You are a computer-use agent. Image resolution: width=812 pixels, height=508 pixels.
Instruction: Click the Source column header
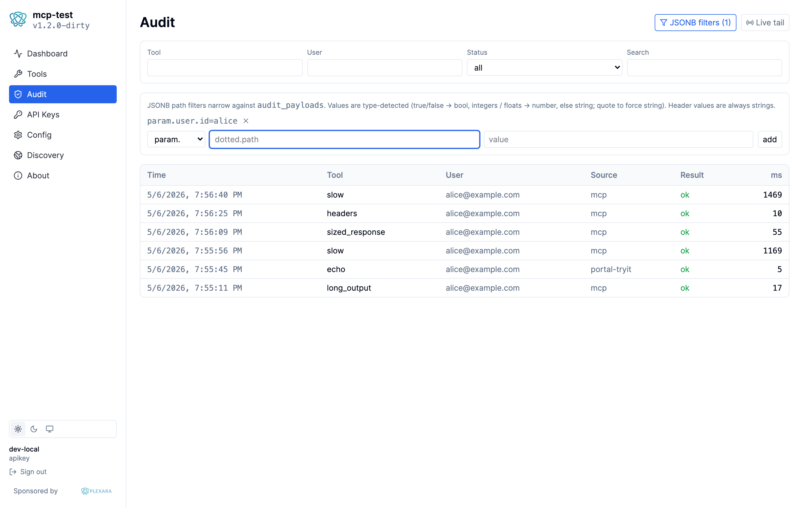(604, 175)
